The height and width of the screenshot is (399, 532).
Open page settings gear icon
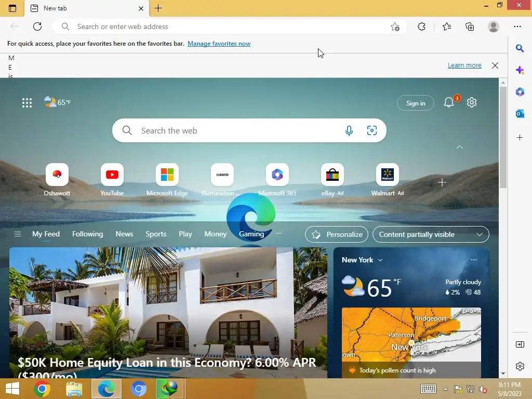coord(472,102)
